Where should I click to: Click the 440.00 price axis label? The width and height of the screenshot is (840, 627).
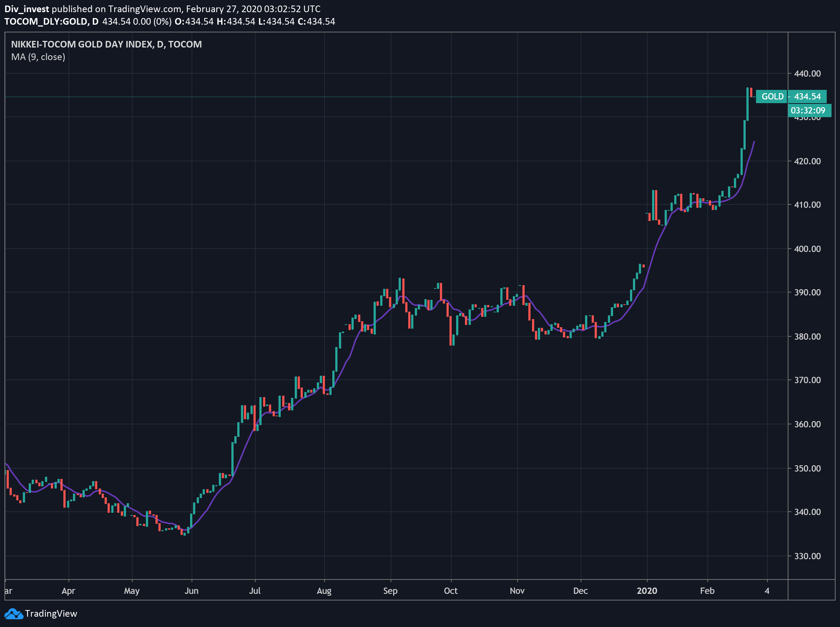pyautogui.click(x=807, y=73)
